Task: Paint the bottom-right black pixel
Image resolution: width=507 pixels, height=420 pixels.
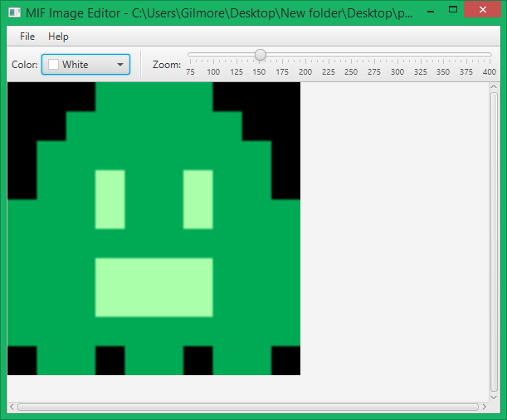Action: (x=285, y=360)
